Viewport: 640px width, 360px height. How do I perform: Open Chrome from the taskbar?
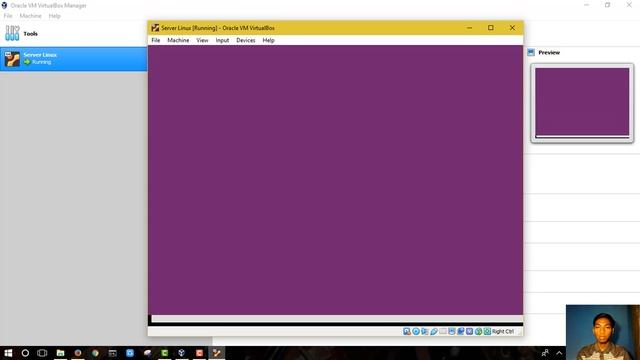point(95,353)
